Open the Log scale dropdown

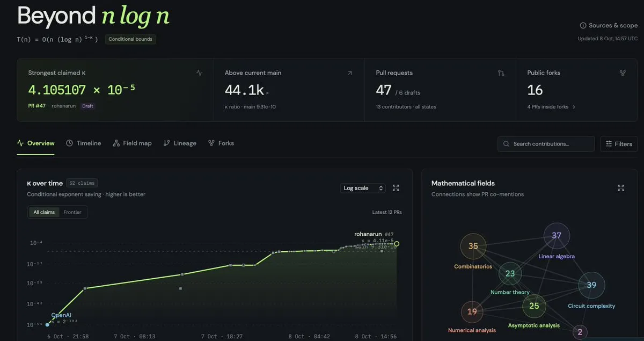point(363,188)
